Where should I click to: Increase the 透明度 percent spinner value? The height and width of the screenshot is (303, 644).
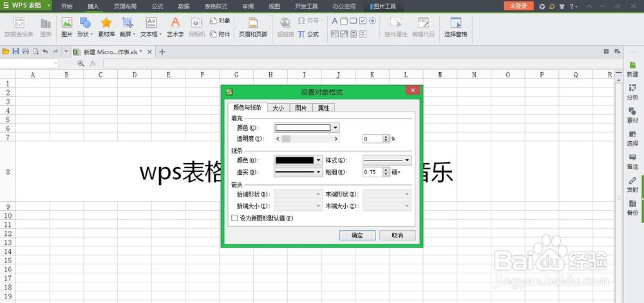[x=386, y=137]
